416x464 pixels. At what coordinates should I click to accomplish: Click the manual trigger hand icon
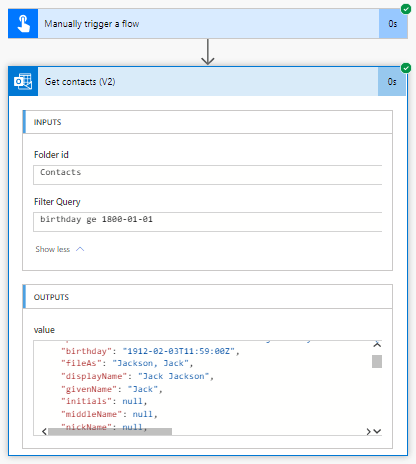(x=23, y=24)
